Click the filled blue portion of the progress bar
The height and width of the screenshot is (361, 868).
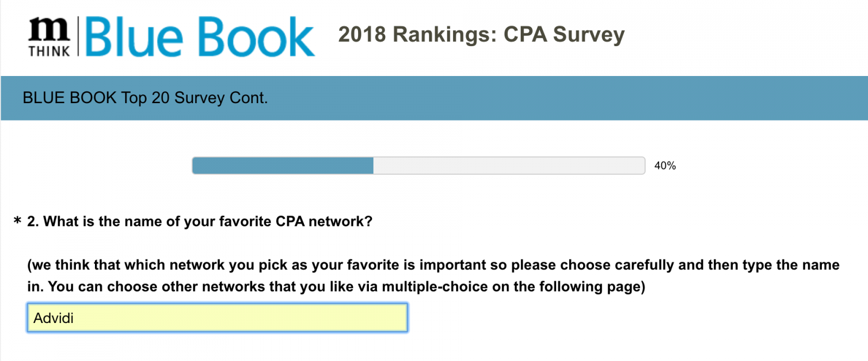(x=283, y=166)
